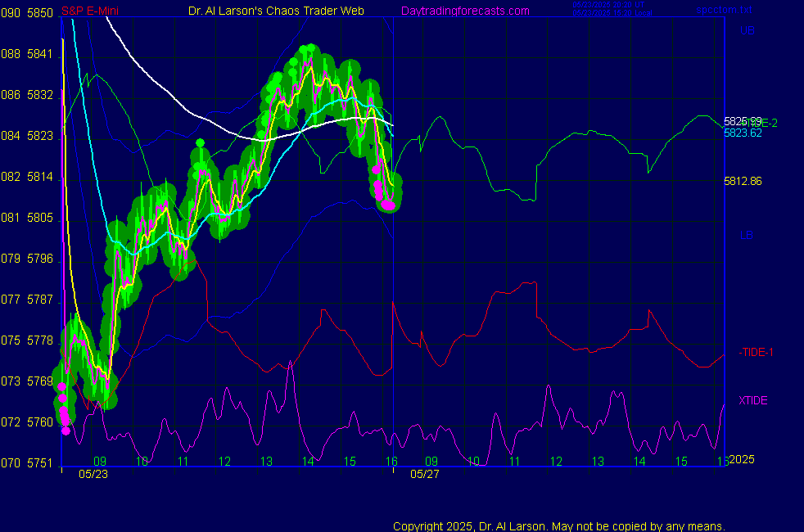Click the "05/23/2025 15:20 Local" timestamp
Screen dimensions: 804x532
point(612,13)
